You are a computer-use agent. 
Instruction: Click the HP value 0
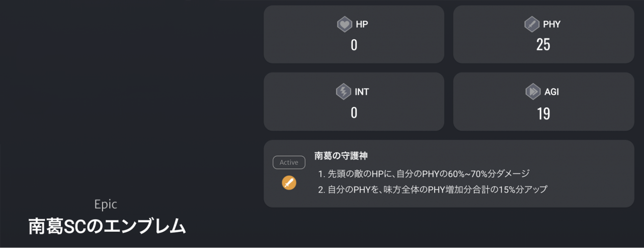point(354,45)
